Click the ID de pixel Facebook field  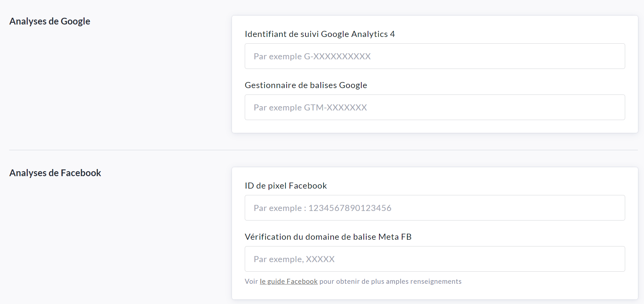point(434,208)
